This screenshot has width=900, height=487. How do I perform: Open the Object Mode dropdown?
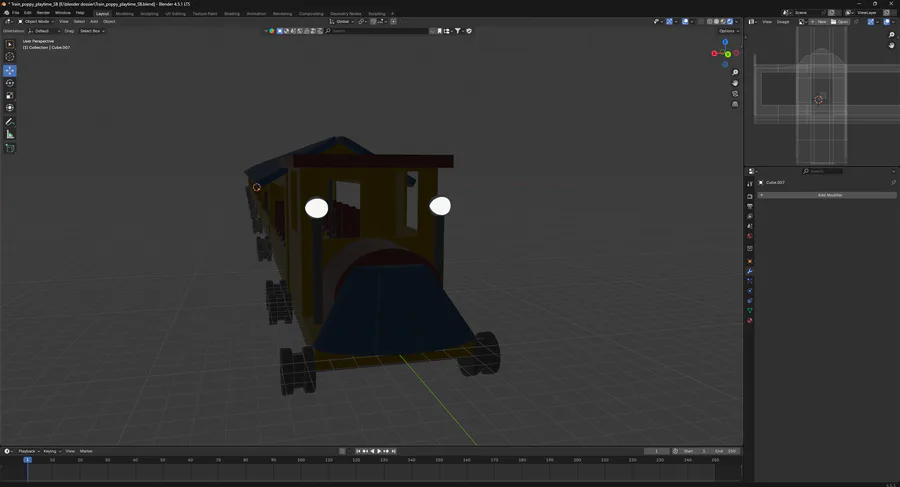35,22
